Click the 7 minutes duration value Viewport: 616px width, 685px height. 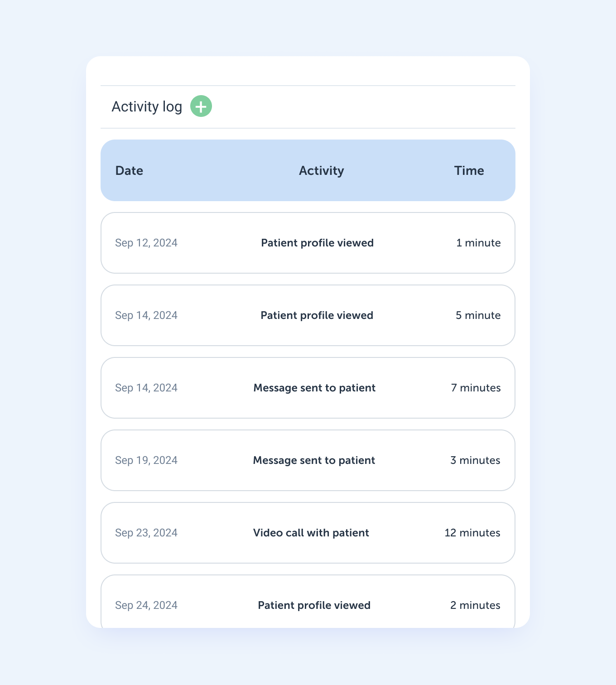point(476,388)
